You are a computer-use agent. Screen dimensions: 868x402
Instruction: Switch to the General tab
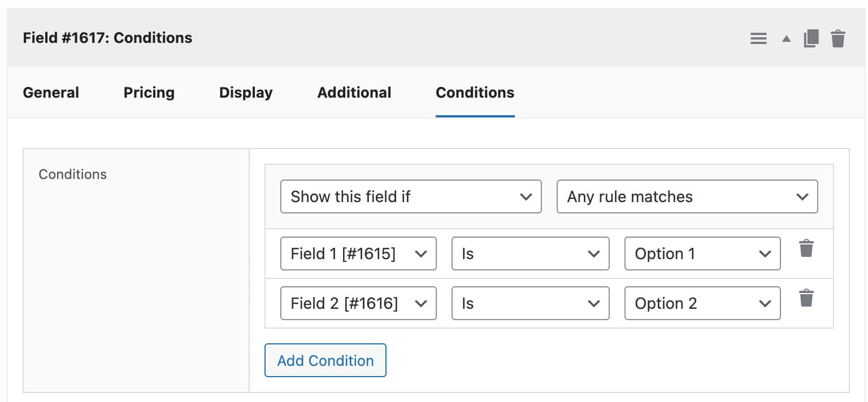coord(50,92)
